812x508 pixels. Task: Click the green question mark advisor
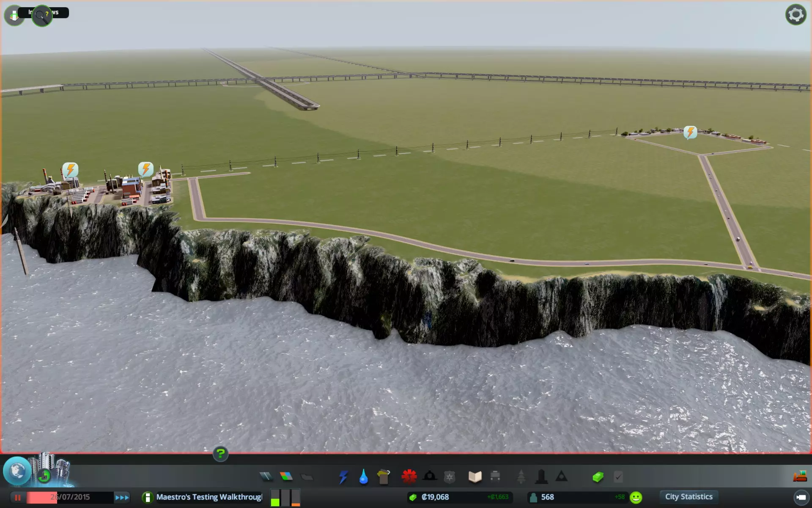pyautogui.click(x=220, y=454)
